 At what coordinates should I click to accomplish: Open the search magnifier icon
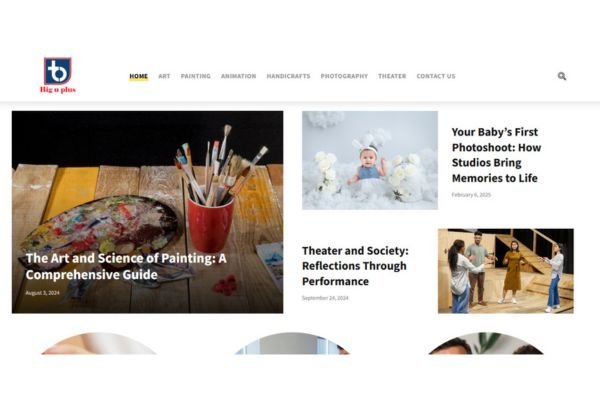[x=562, y=76]
